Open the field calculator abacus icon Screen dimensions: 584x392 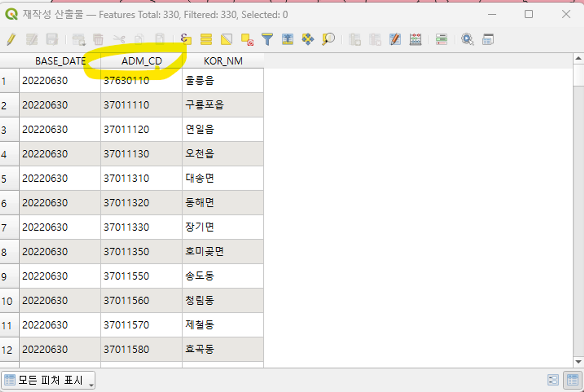click(x=416, y=39)
